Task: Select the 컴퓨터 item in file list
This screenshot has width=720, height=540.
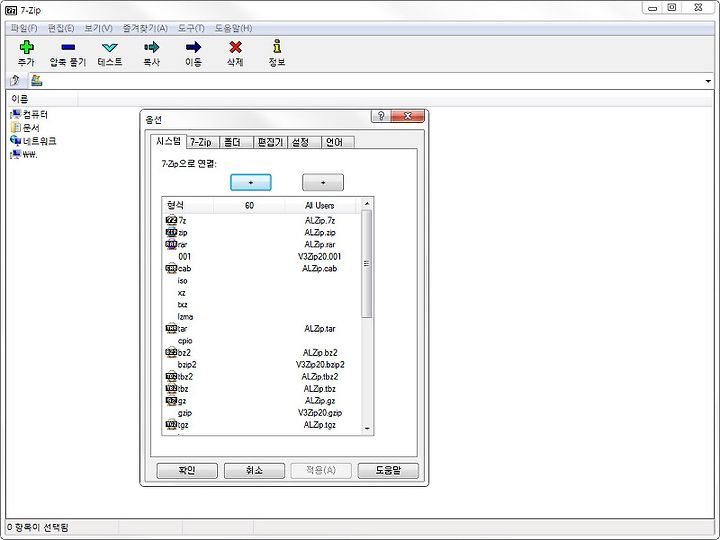Action: [x=29, y=114]
